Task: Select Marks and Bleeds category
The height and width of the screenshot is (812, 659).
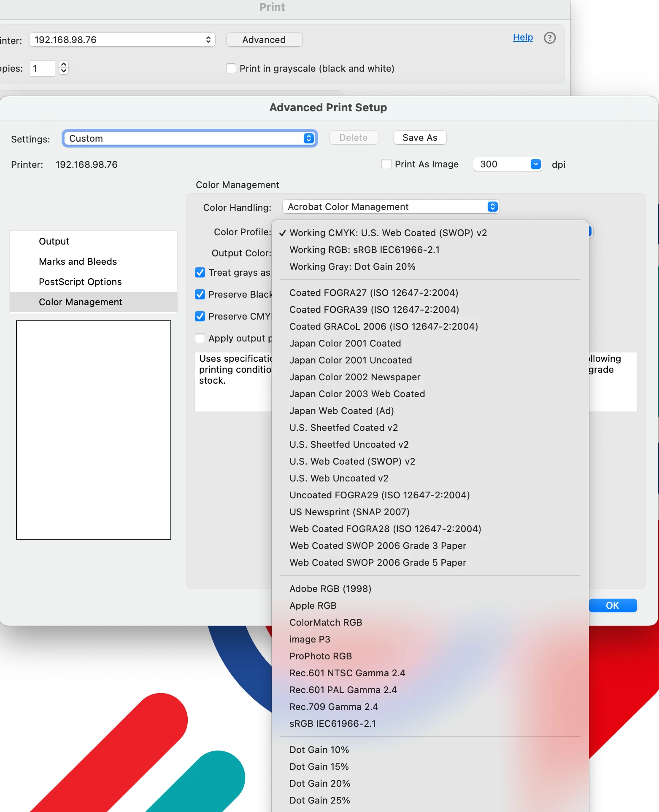Action: (x=94, y=261)
